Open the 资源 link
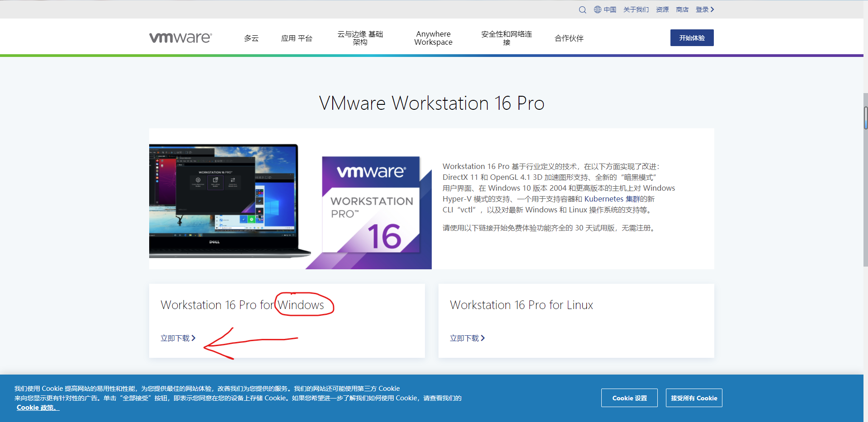This screenshot has width=868, height=422. click(662, 9)
